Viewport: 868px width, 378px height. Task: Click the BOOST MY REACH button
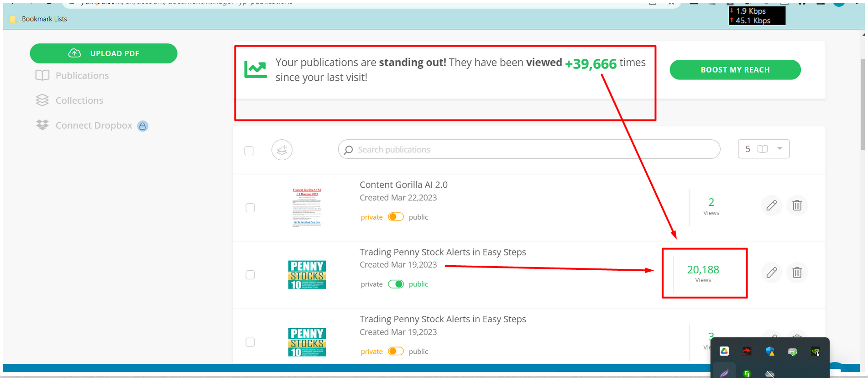[735, 70]
